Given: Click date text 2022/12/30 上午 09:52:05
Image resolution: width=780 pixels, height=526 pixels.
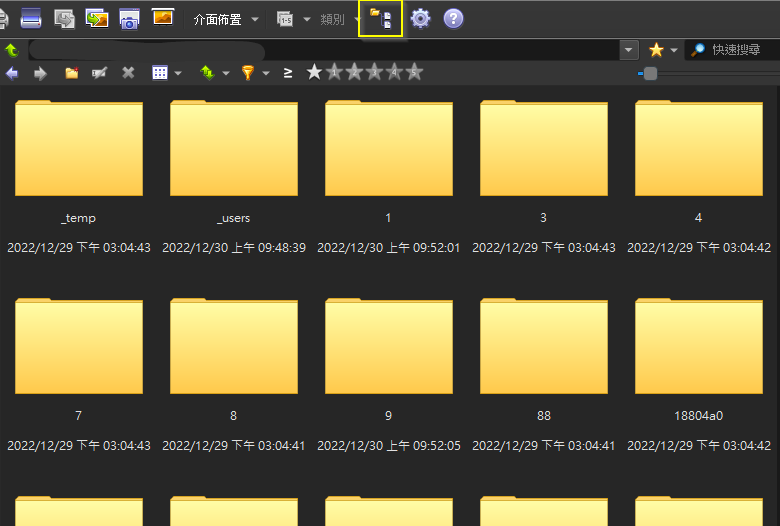Looking at the screenshot, I should [x=389, y=446].
